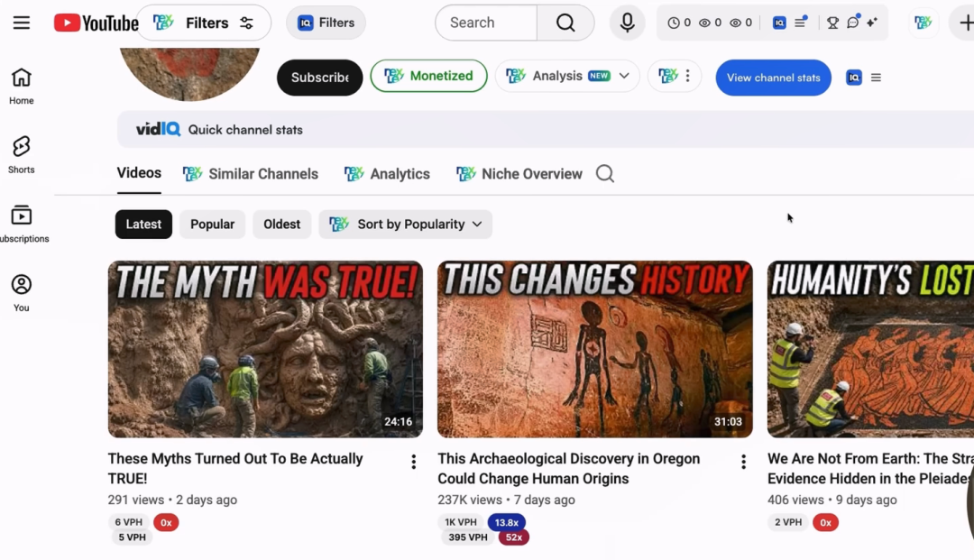This screenshot has width=974, height=560.
Task: Click the NexLev icon beside the plus button
Action: pyautogui.click(x=923, y=23)
